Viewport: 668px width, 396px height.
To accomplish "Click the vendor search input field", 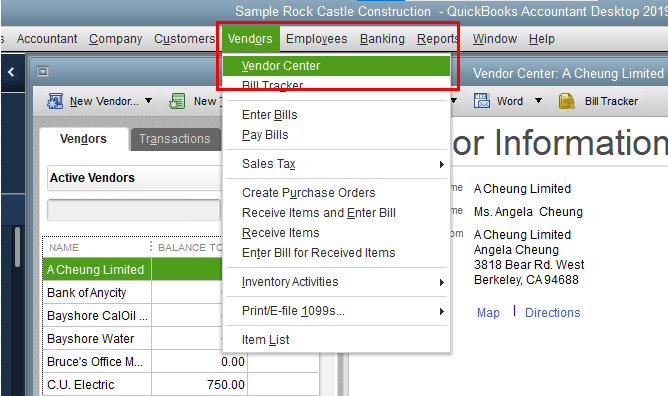I will click(x=134, y=210).
